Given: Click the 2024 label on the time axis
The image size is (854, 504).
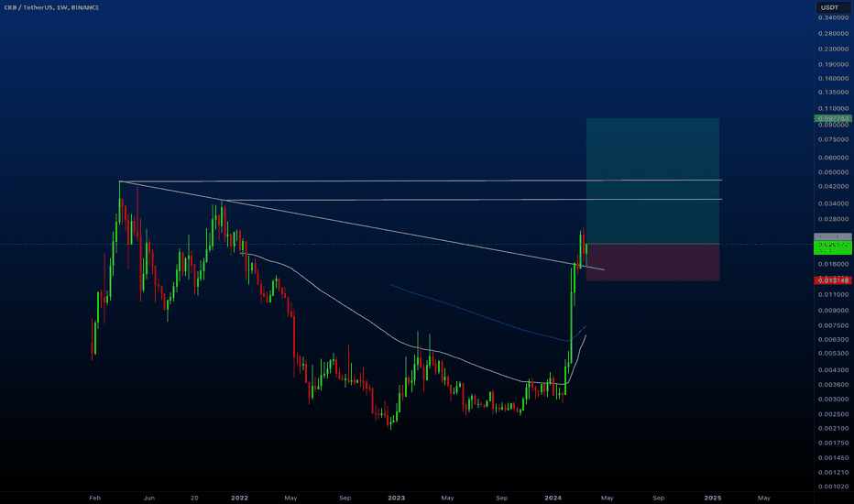Looking at the screenshot, I should tap(553, 498).
